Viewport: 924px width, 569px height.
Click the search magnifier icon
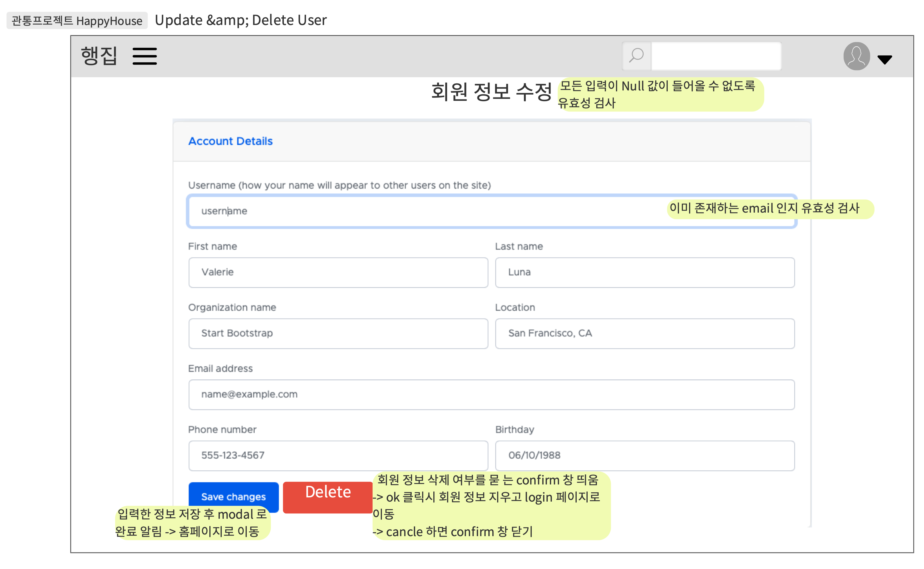coord(636,56)
